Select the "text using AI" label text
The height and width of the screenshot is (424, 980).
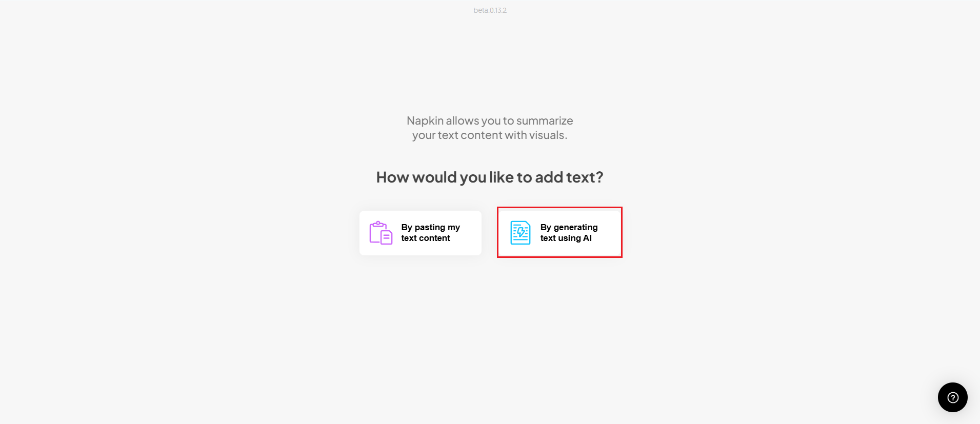click(566, 238)
